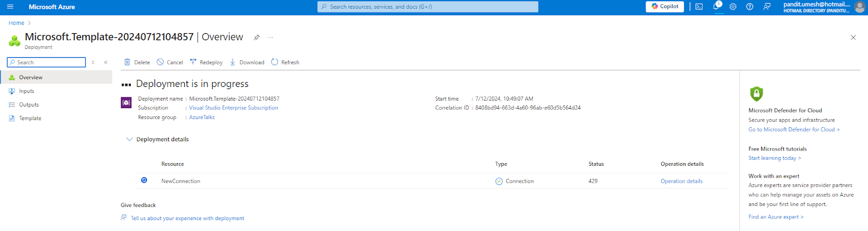
Task: Open the Azure portal hamburger menu
Action: 10,7
